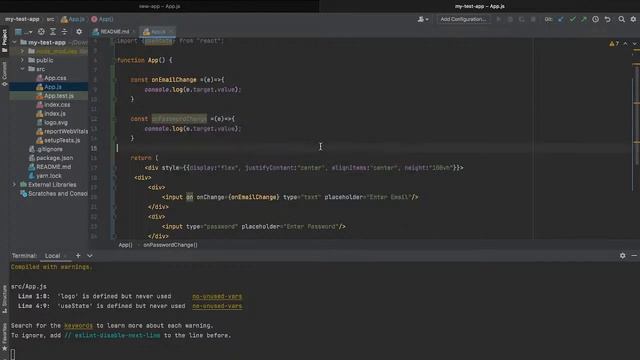Click the Git Update Project arrow
This screenshot has width=640, height=360.
561,19
